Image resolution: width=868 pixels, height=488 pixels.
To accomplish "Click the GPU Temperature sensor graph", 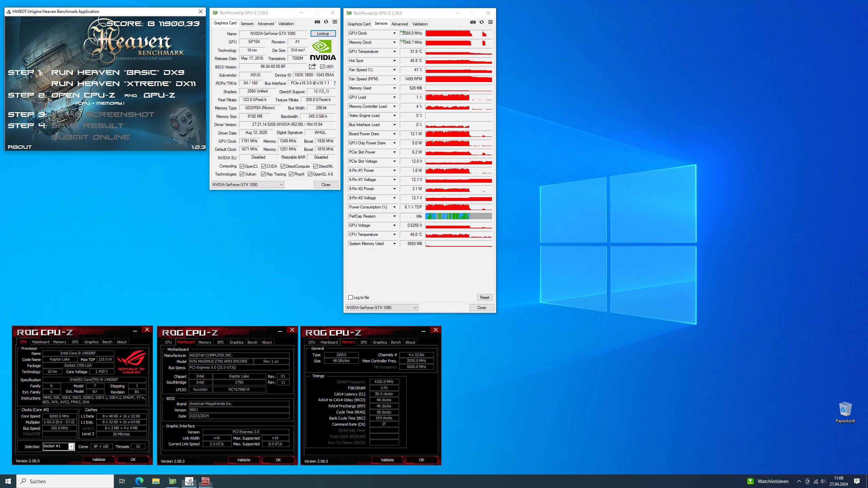I will click(x=458, y=52).
